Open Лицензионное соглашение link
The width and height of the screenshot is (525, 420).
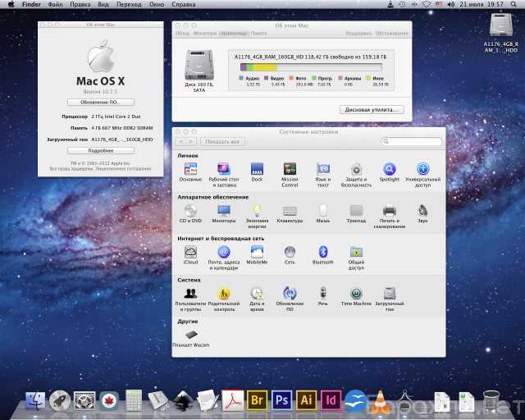click(123, 169)
